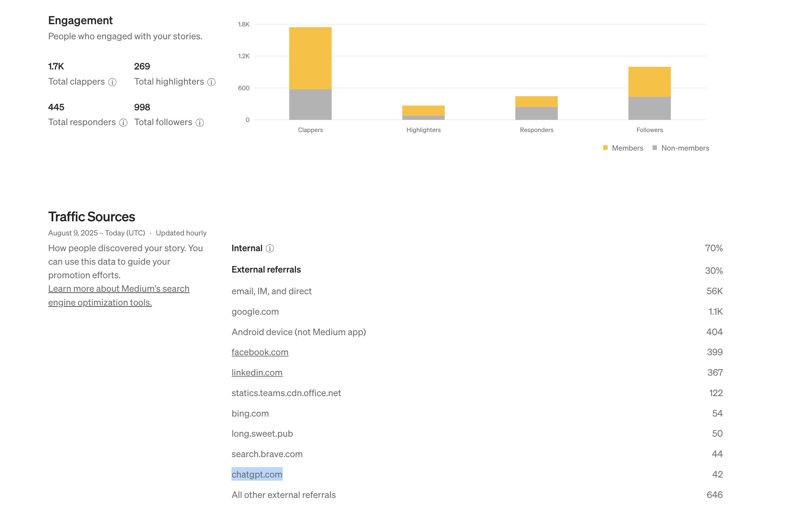The image size is (812, 525).
Task: Select the External referrals heading
Action: tap(266, 270)
